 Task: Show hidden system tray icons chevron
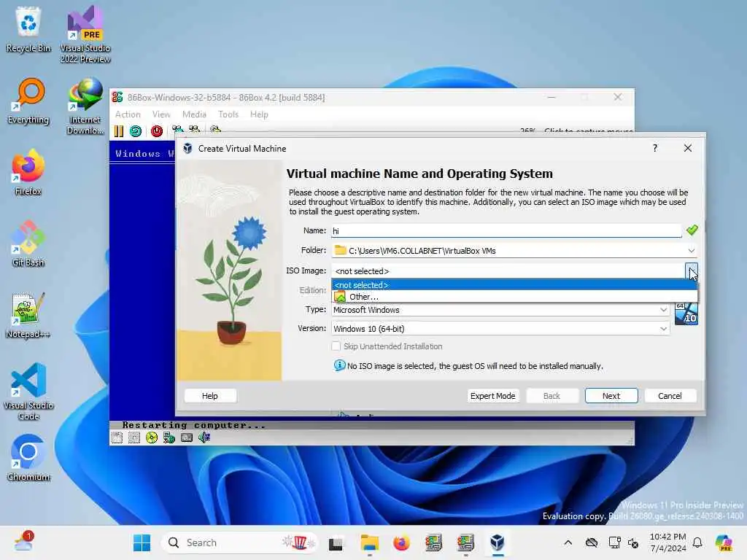click(x=568, y=542)
